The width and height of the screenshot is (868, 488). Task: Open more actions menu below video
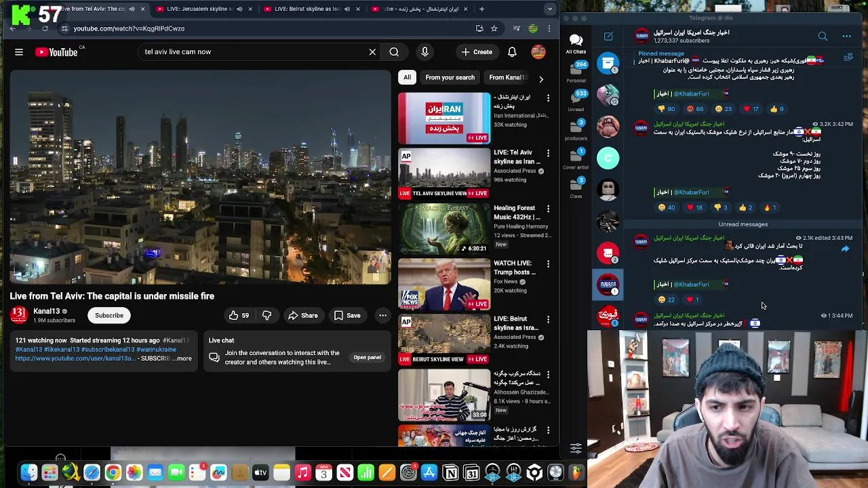[382, 315]
